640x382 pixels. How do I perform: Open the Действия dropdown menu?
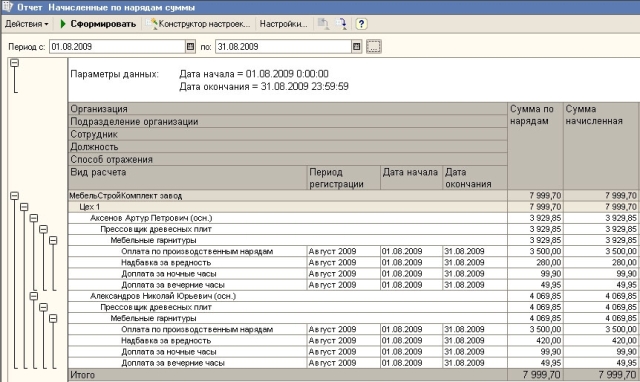[x=27, y=24]
